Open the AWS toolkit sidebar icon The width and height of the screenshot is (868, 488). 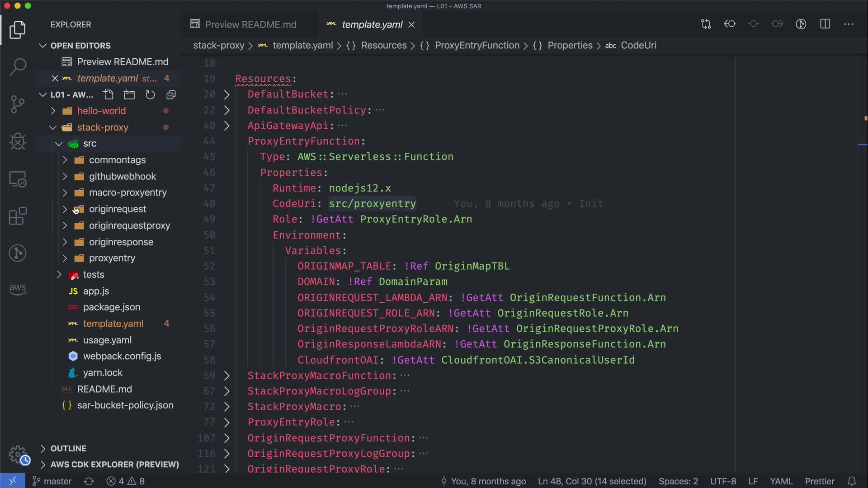(18, 289)
